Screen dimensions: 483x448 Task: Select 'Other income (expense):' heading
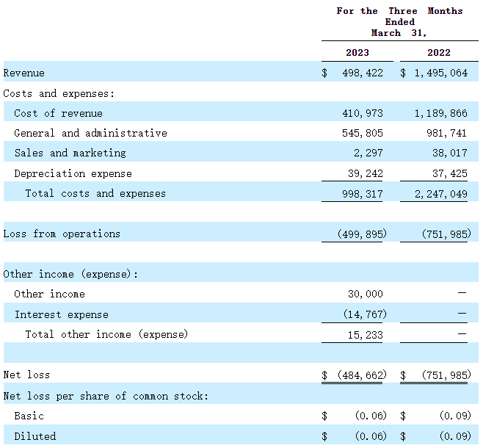(x=70, y=274)
